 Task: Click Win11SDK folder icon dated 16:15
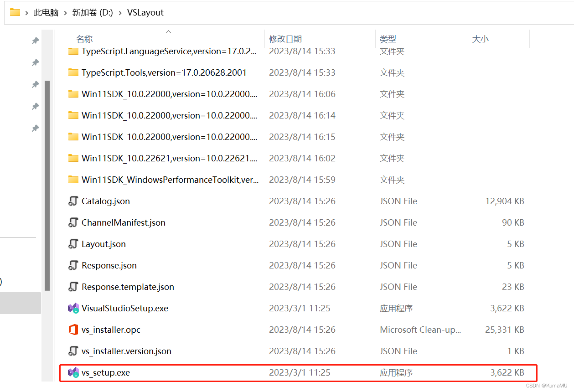73,137
